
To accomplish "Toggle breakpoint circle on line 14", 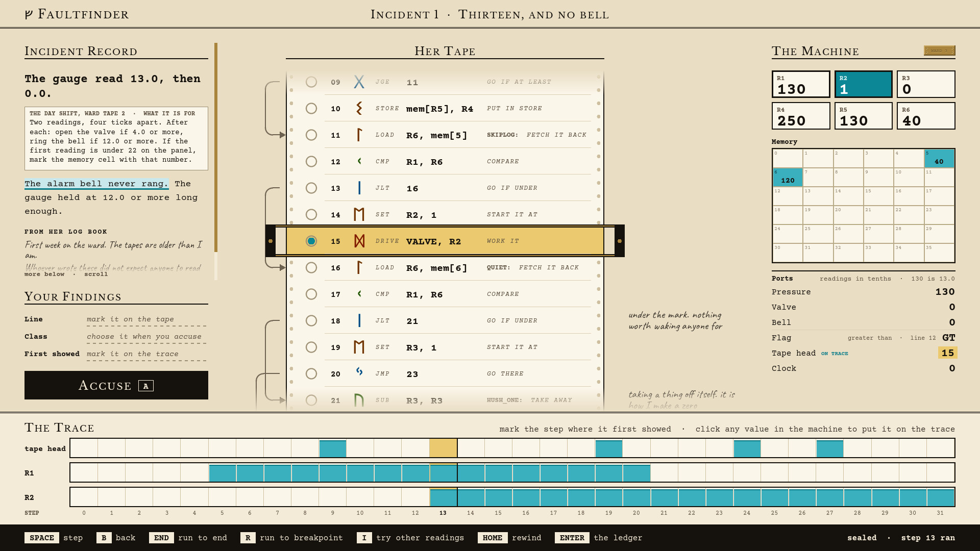I will pyautogui.click(x=311, y=214).
